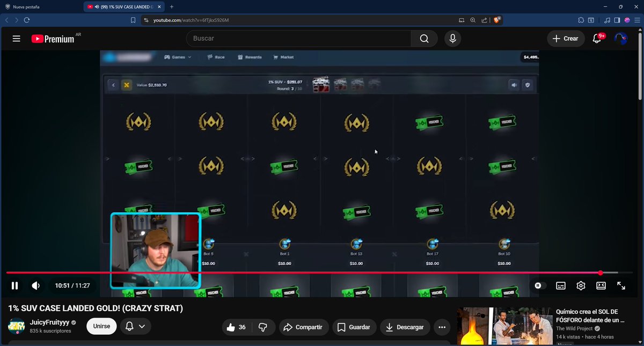Mute the video volume

pos(35,286)
